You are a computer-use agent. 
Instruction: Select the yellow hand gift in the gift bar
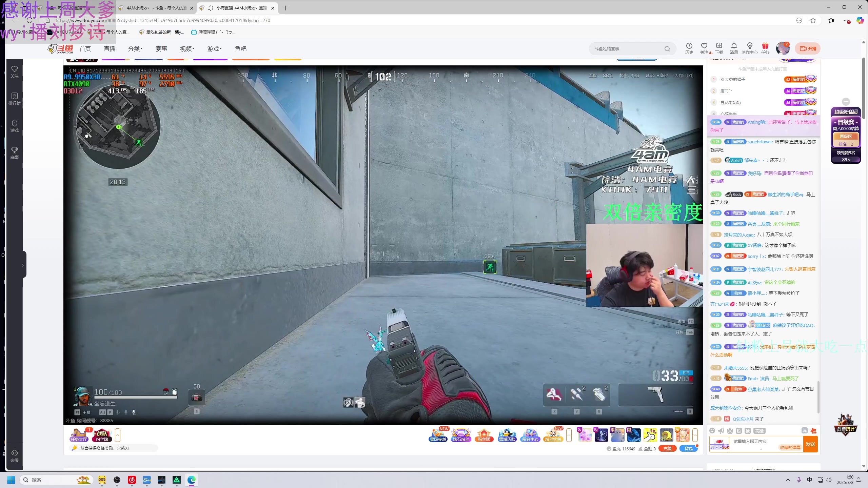click(650, 435)
